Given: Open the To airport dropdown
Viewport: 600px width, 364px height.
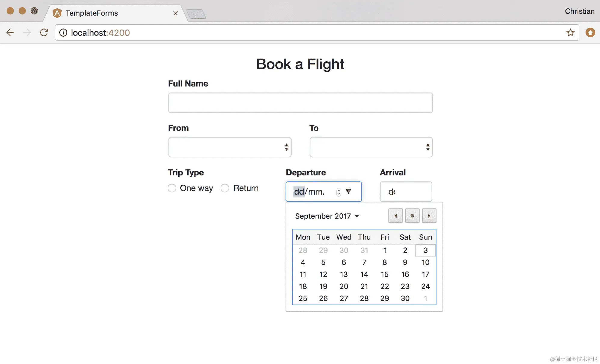Looking at the screenshot, I should (x=371, y=147).
